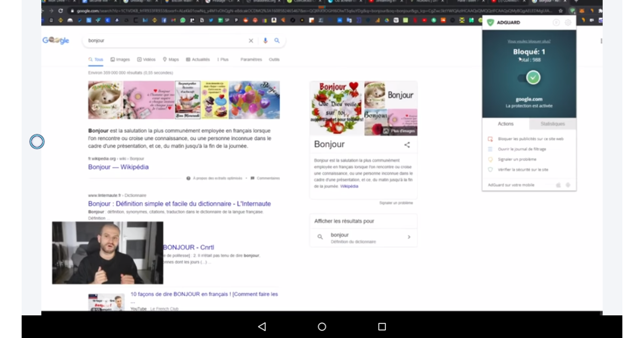Open AdGuard settings gear icon
Image resolution: width=644 pixels, height=338 pixels.
pos(568,23)
